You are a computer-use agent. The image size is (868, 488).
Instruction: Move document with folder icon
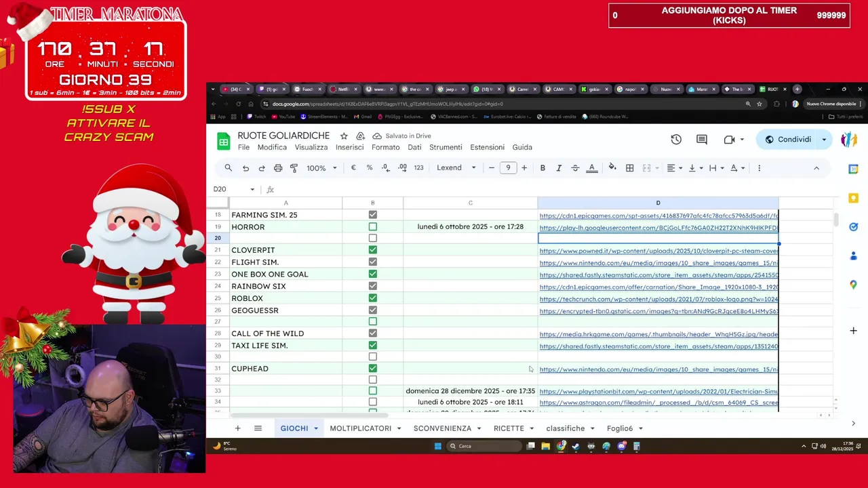click(x=360, y=136)
